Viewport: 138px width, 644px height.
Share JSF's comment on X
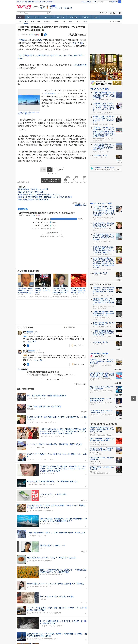(x=25, y=346)
